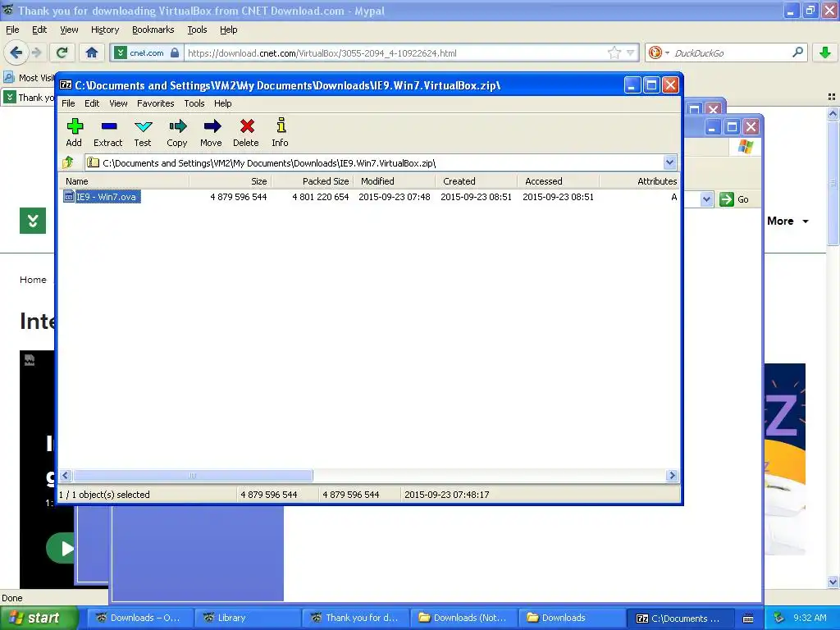Click the green CNET download logo icon
Screen dimensions: 840x630
click(x=33, y=221)
